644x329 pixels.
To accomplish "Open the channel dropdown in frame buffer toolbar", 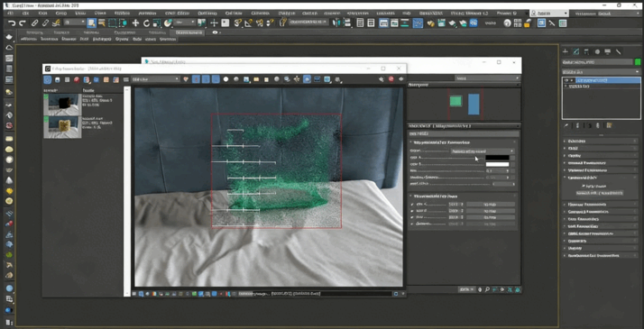I will tap(155, 79).
